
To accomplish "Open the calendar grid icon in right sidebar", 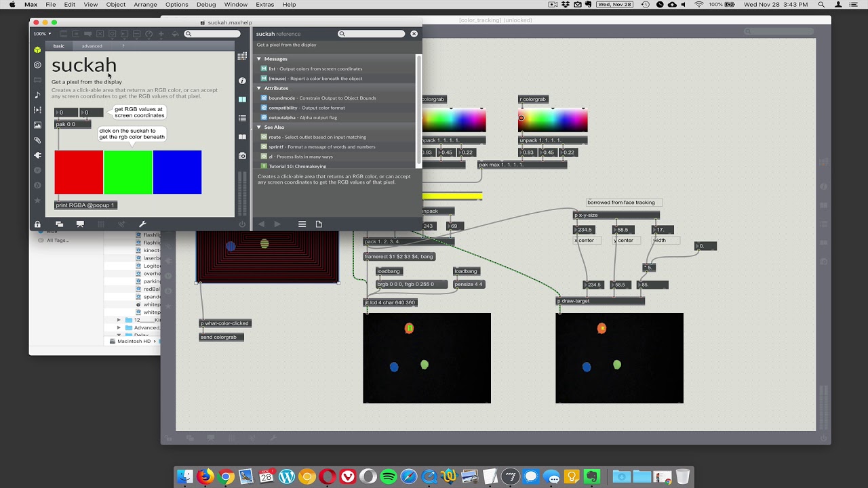I will pos(242,56).
